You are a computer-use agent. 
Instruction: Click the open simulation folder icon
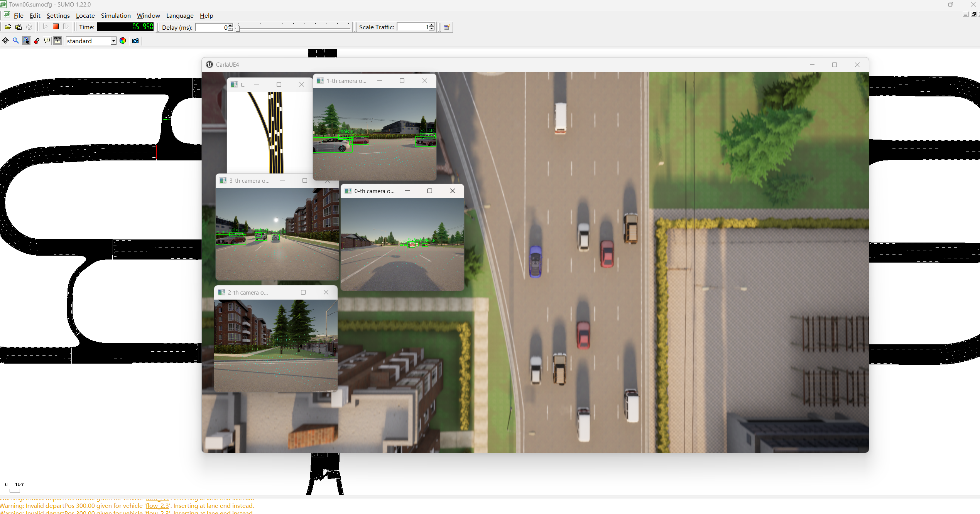tap(8, 27)
